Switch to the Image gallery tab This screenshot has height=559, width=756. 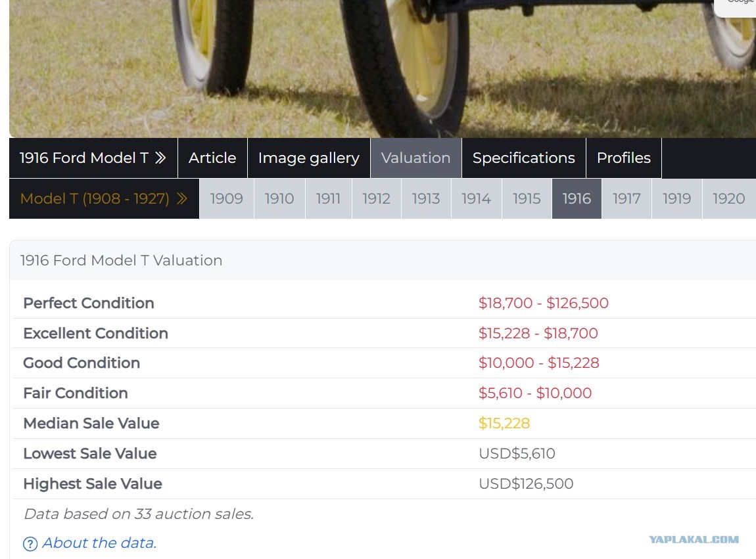pos(308,158)
